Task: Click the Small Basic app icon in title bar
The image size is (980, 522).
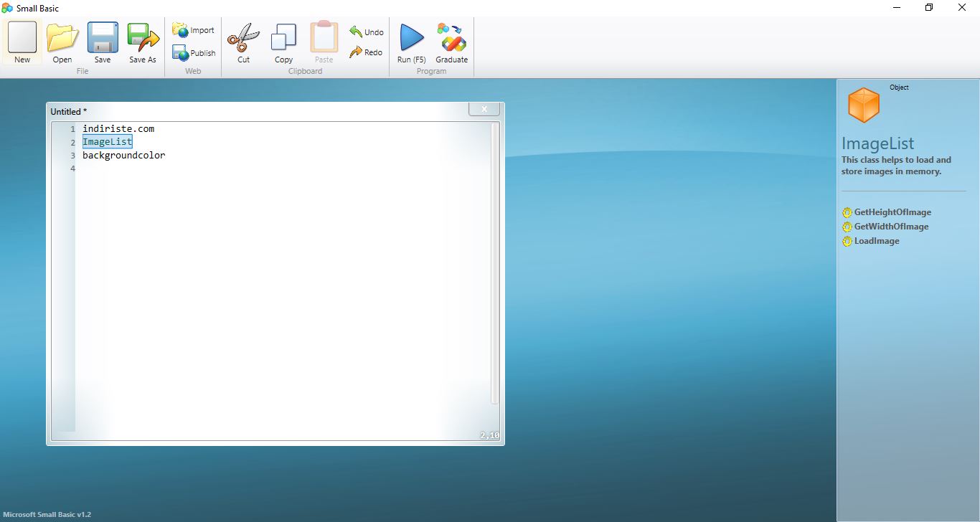Action: (x=7, y=8)
